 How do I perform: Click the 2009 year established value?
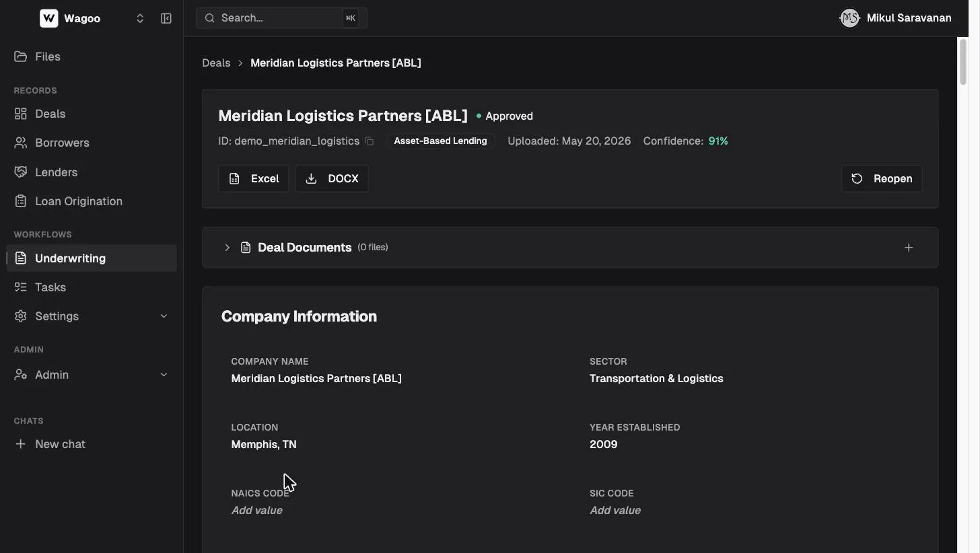[x=604, y=445]
